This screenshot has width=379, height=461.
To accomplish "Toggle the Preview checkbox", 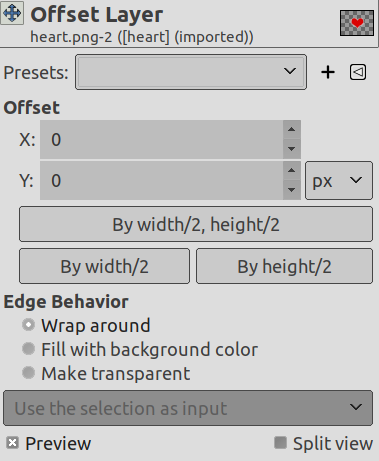I will [12, 443].
